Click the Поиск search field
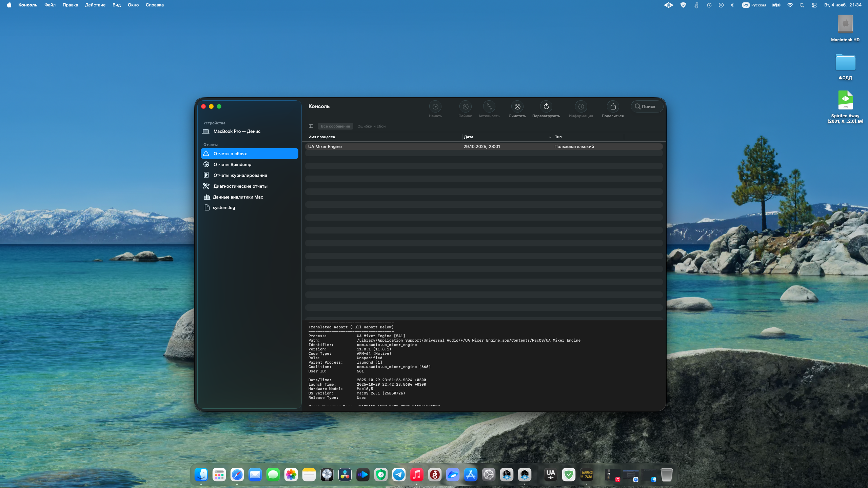 point(648,106)
